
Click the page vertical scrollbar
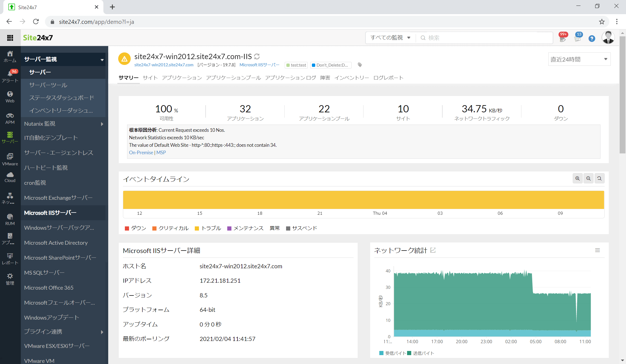tap(622, 94)
